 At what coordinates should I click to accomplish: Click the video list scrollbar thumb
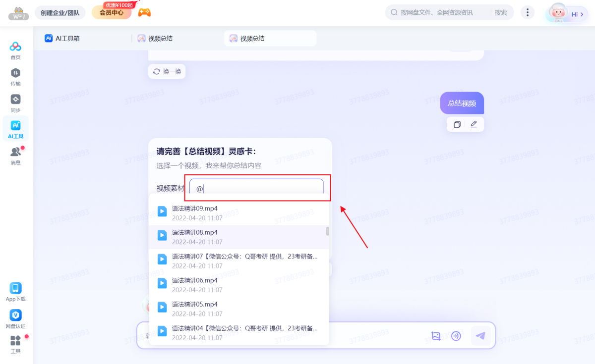click(327, 231)
